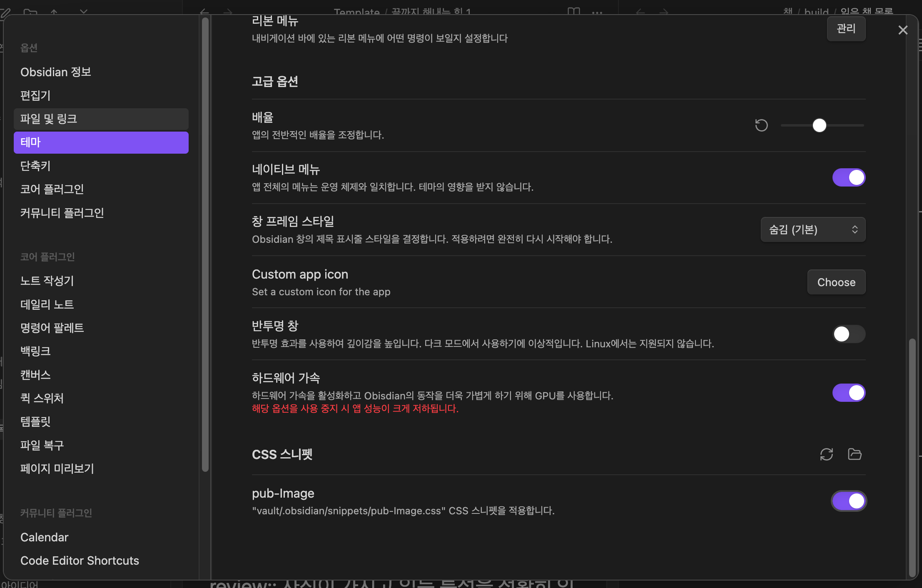Viewport: 922px width, 588px height.
Task: Click the 관리 button
Action: tap(846, 29)
